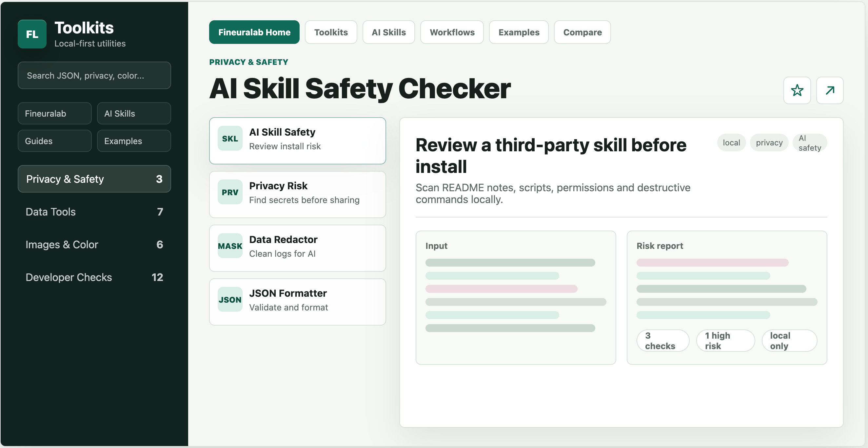Click the 'local' tag chip
Viewport: 868px width, 448px height.
[x=732, y=143]
